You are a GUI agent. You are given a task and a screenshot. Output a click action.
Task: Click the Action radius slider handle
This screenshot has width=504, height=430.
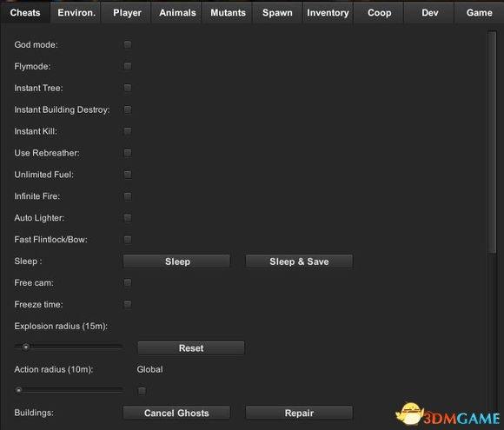click(18, 390)
